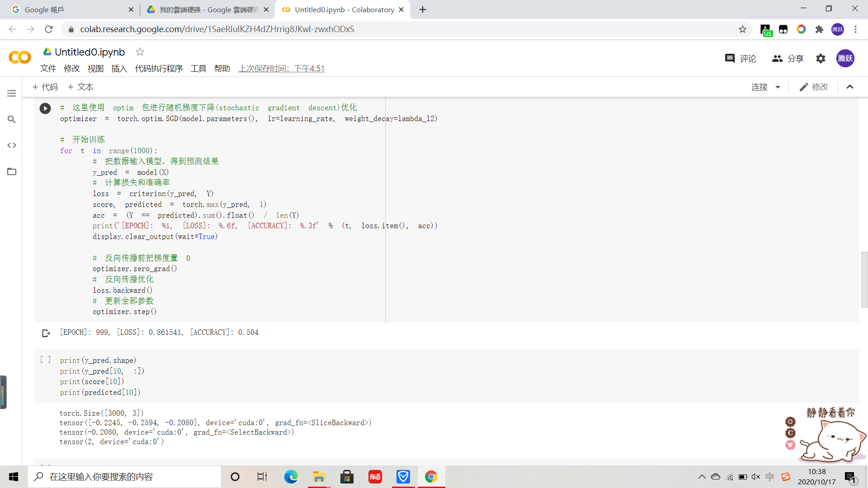This screenshot has height=488, width=868.
Task: Expand the connect options dropdown arrow
Action: point(778,87)
